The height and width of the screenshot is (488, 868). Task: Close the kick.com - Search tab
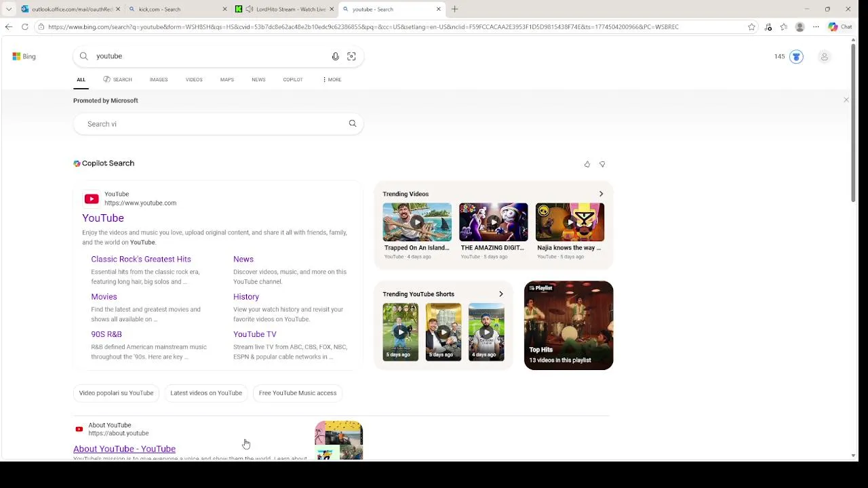coord(224,9)
